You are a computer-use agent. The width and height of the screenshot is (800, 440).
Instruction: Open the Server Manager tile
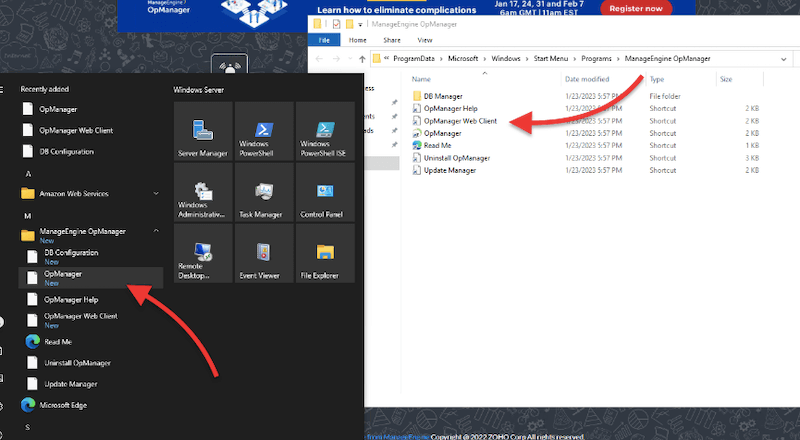[203, 131]
